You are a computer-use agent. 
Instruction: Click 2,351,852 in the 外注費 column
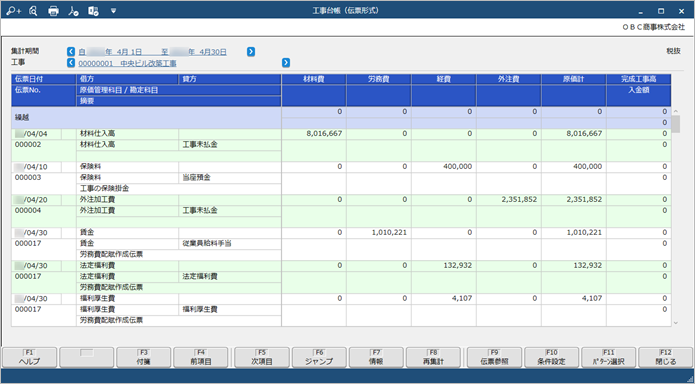click(x=519, y=200)
